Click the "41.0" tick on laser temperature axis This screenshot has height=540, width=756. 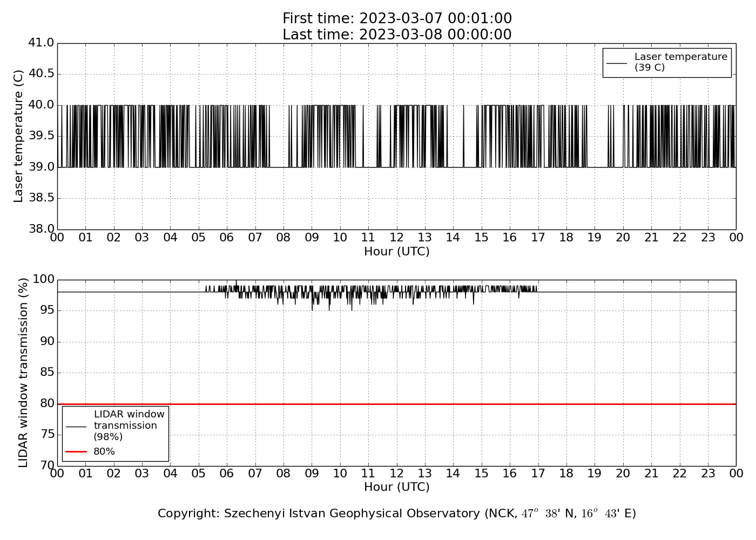(42, 43)
